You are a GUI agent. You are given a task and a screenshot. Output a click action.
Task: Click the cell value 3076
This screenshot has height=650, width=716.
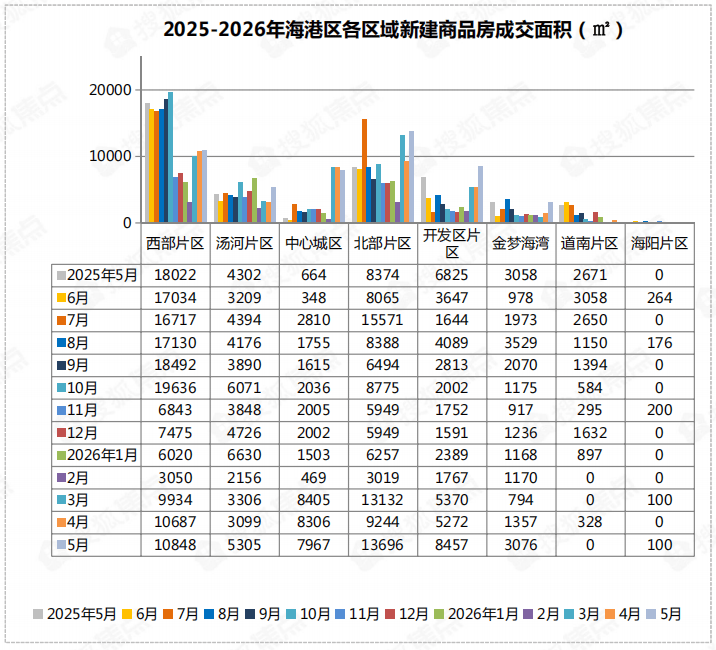coord(521,545)
